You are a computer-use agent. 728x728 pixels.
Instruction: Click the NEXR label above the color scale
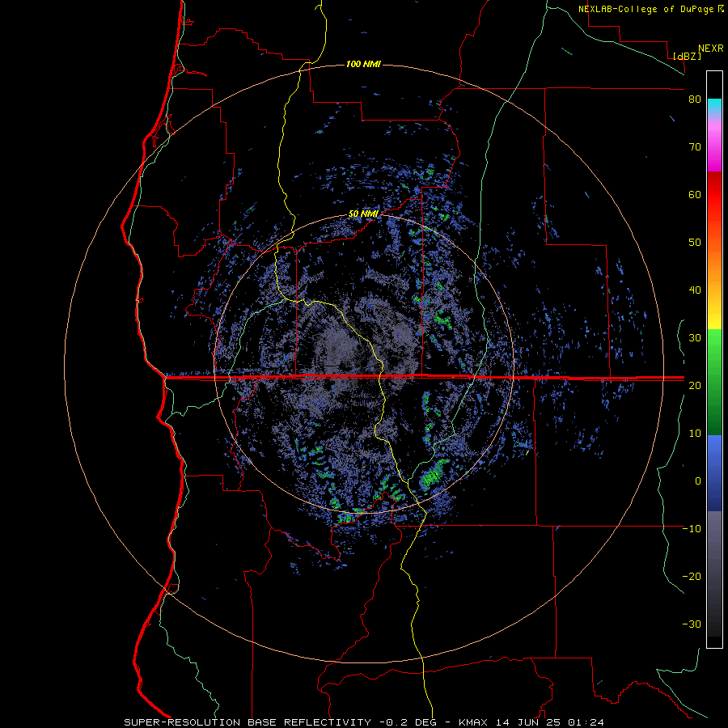[711, 48]
